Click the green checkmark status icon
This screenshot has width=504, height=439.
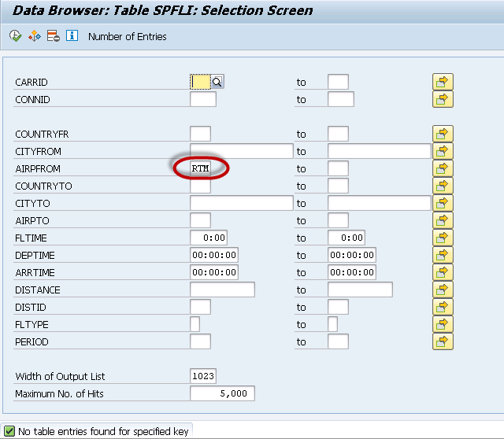tap(9, 431)
